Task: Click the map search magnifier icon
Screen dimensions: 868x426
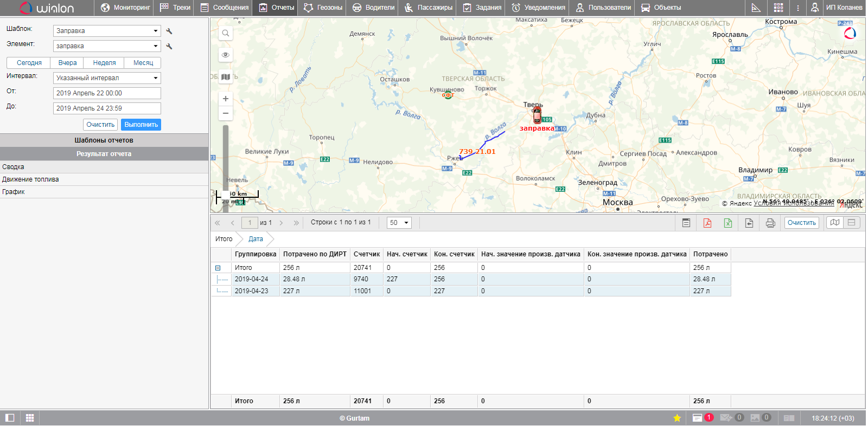Action: coord(226,33)
